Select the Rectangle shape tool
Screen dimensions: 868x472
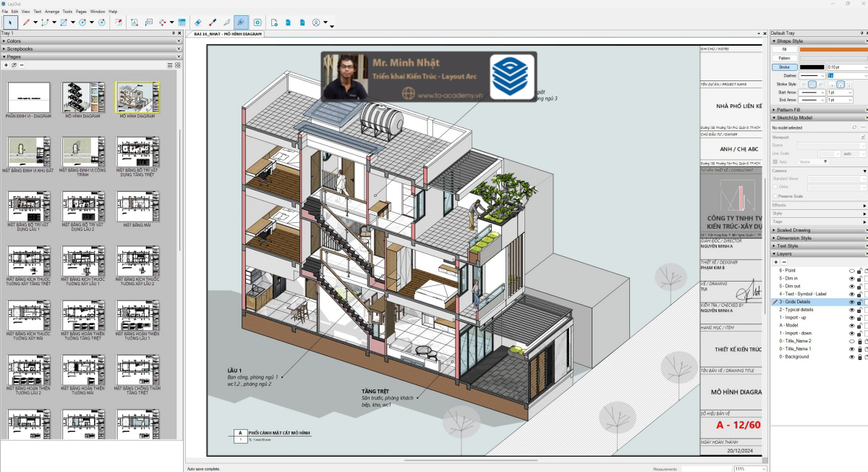coord(64,22)
